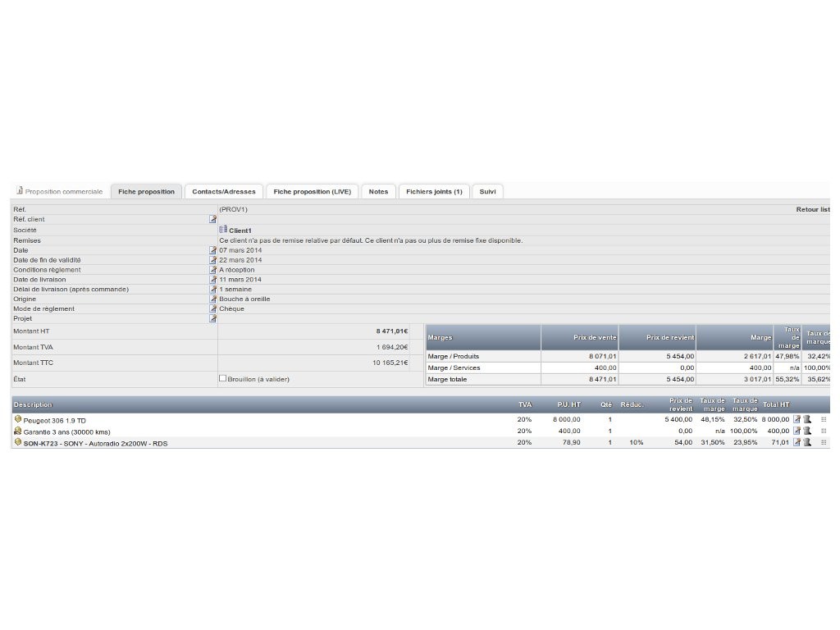Image resolution: width=840 pixels, height=630 pixels.
Task: Delete the SON-K723 Autoradio line
Action: tap(807, 442)
